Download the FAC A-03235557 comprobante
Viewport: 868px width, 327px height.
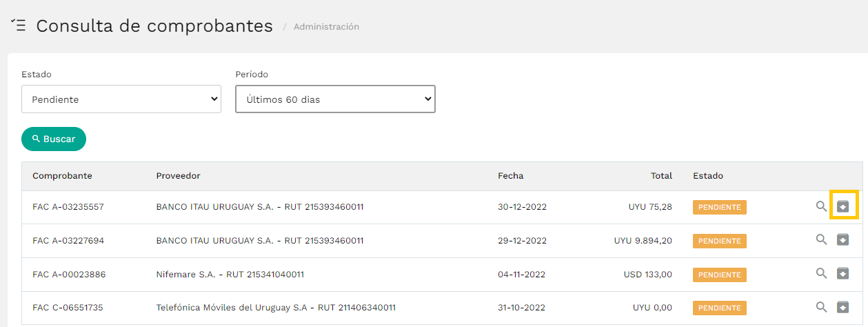coord(843,206)
